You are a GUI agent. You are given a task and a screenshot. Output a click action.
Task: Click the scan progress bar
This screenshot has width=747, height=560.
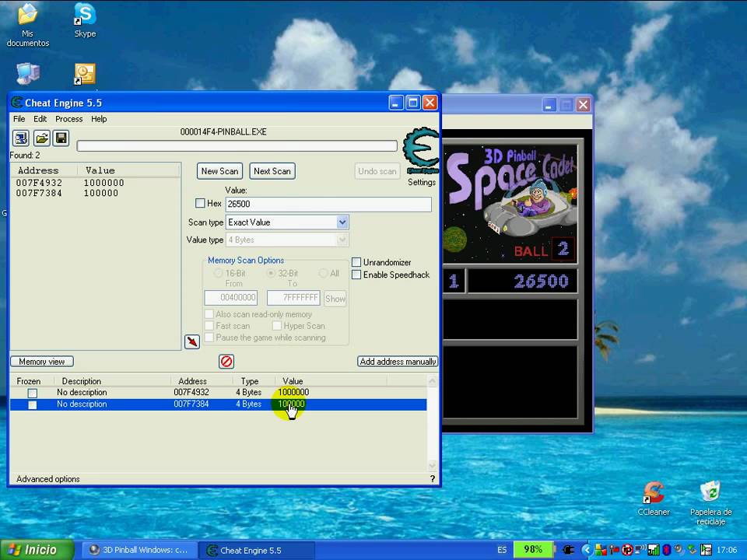point(237,145)
